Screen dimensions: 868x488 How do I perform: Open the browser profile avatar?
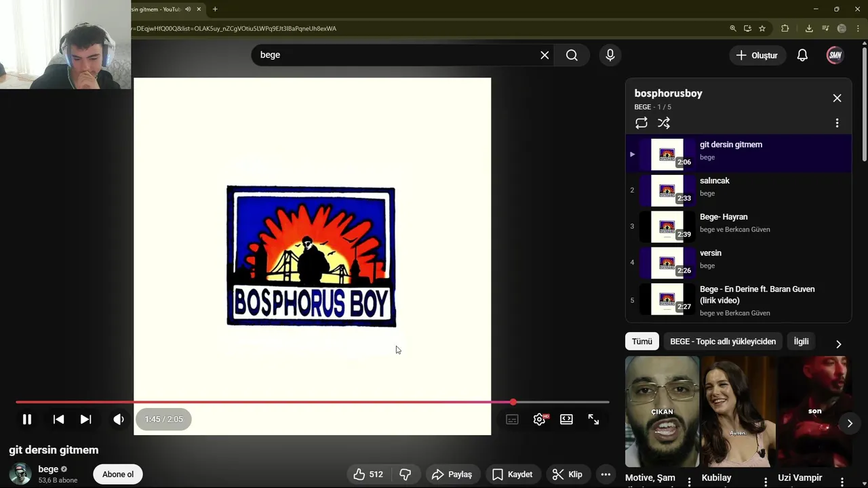pos(842,28)
